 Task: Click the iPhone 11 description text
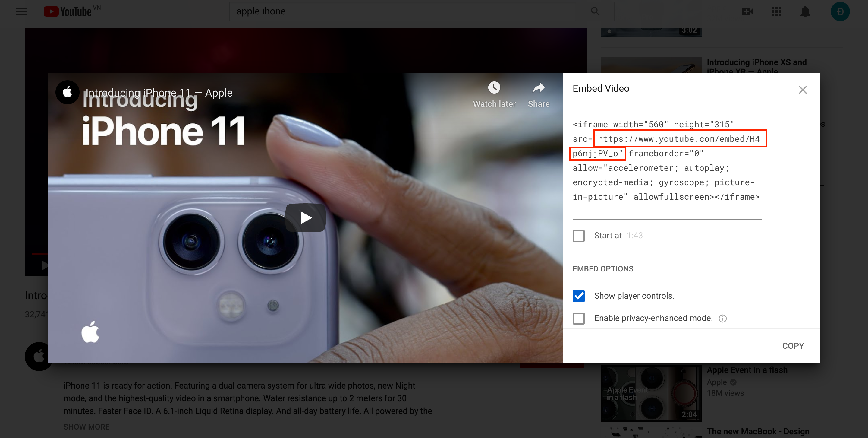pyautogui.click(x=248, y=398)
